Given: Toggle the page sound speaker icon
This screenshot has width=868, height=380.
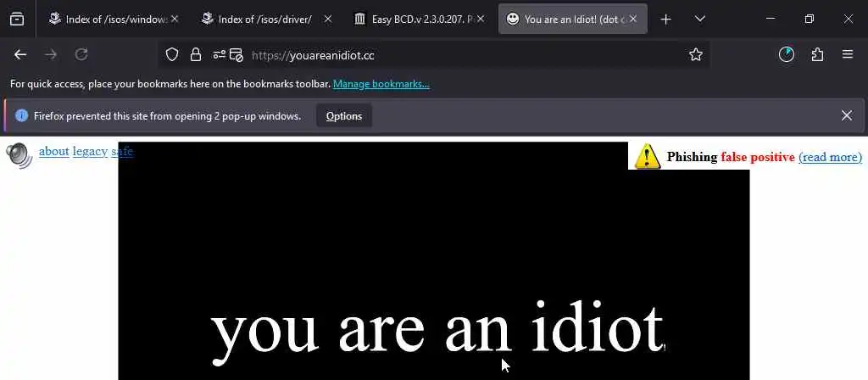Looking at the screenshot, I should tap(19, 156).
